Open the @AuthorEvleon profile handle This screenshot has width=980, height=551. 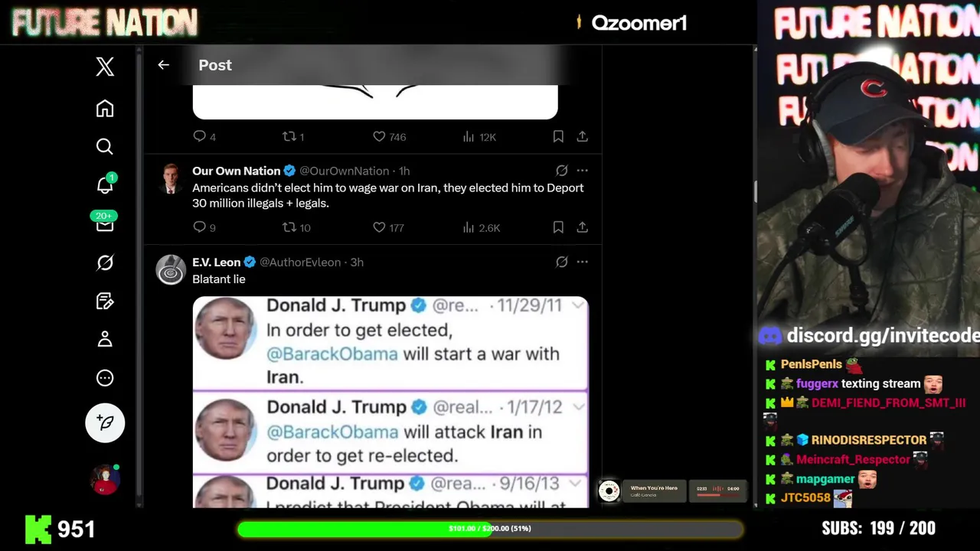[300, 262]
